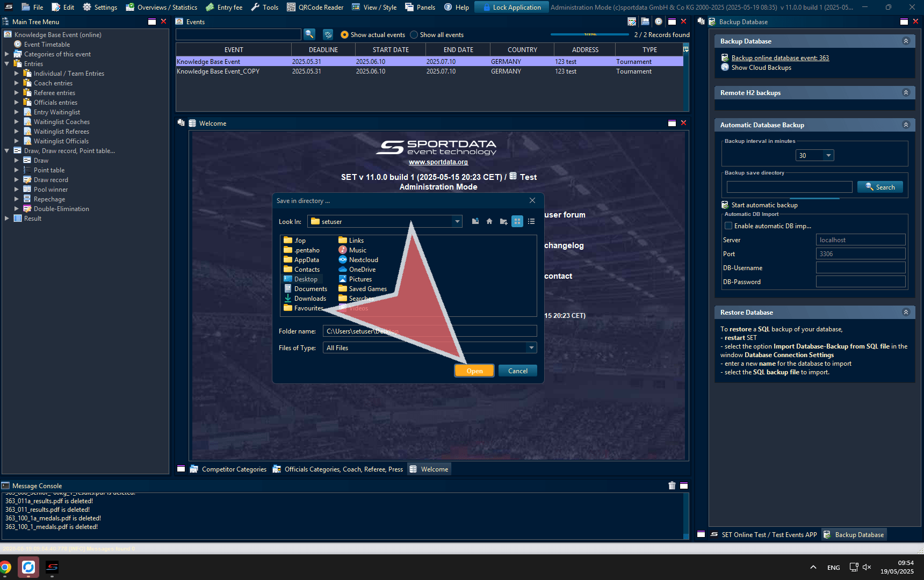Clear Message Console with trash icon
The image size is (924, 580).
(672, 485)
